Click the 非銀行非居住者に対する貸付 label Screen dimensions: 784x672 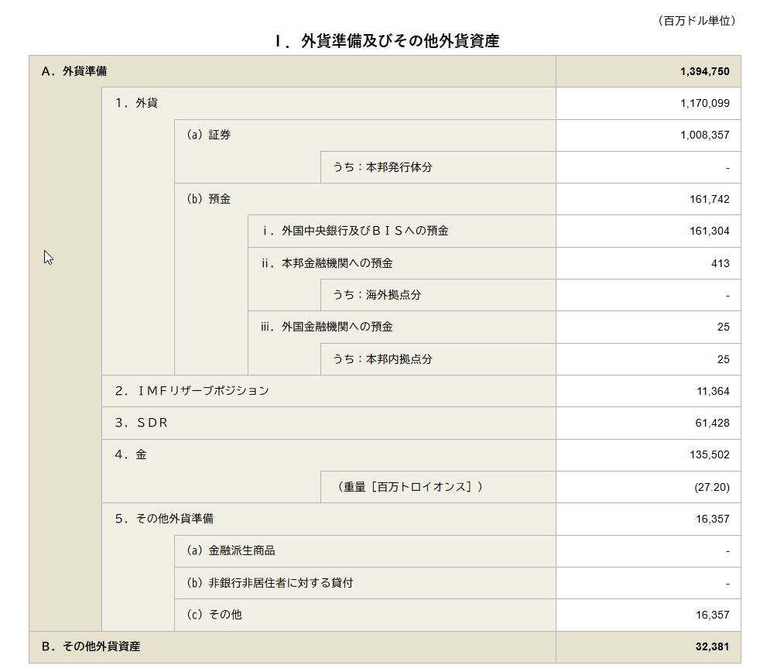[x=269, y=582]
